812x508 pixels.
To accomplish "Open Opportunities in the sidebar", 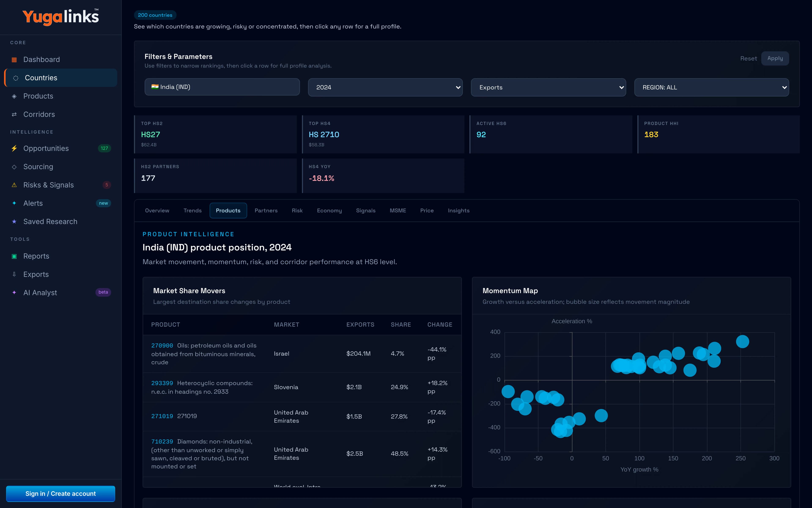I will 61,149.
